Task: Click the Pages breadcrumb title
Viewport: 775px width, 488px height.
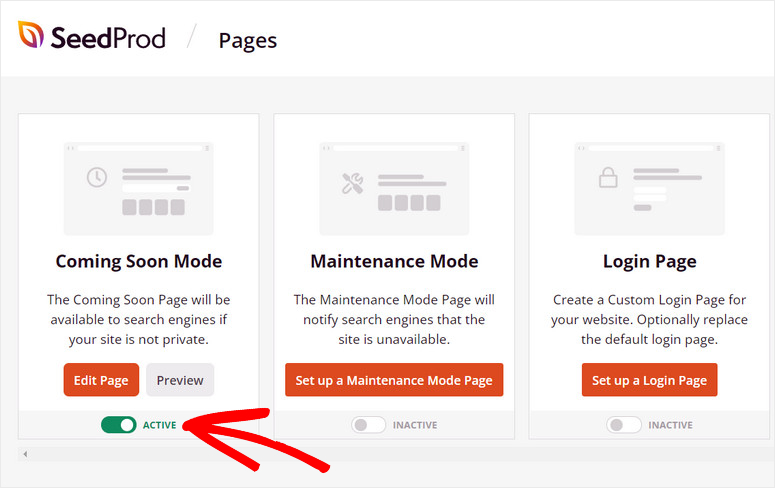Action: pyautogui.click(x=248, y=41)
